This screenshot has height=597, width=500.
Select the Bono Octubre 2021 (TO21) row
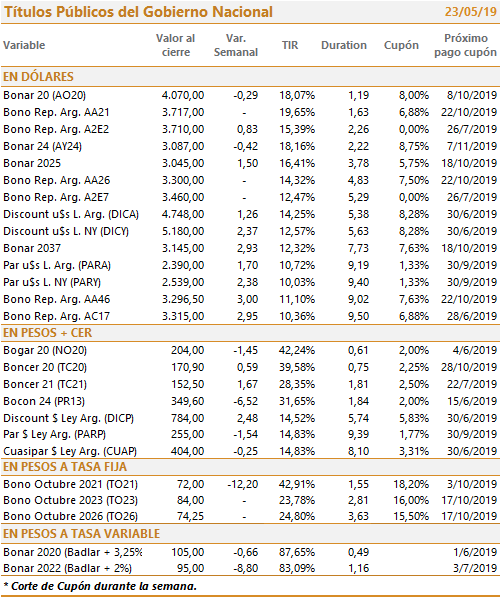[x=250, y=484]
